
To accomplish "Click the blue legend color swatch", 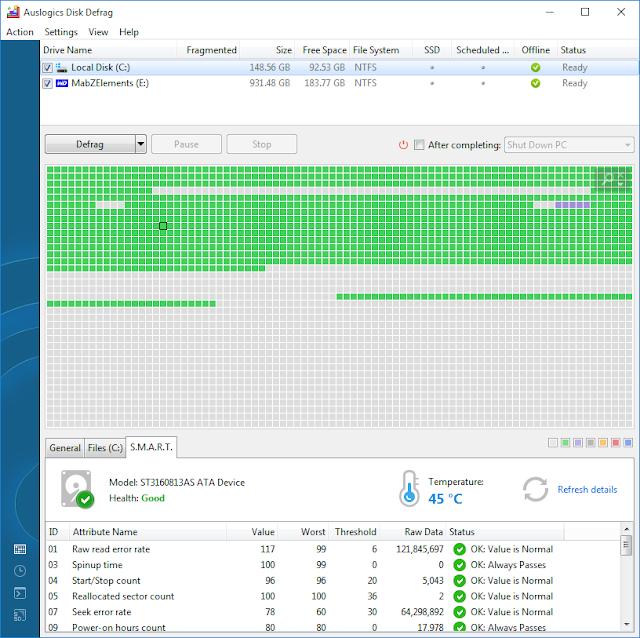I will pos(628,443).
